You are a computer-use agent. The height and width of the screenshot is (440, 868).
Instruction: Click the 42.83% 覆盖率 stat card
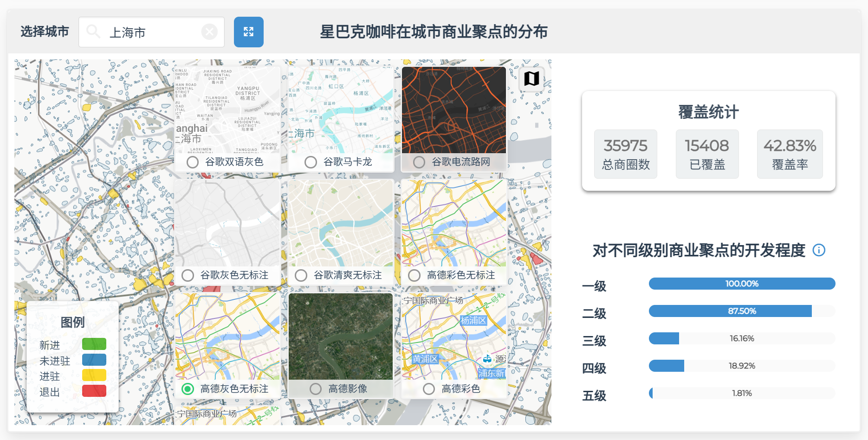790,154
